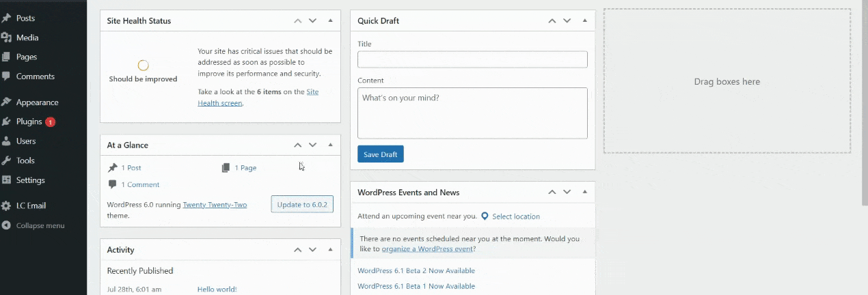Screen dimensions: 868x295
Task: Move WordPress Events and News panel up
Action: tap(552, 193)
